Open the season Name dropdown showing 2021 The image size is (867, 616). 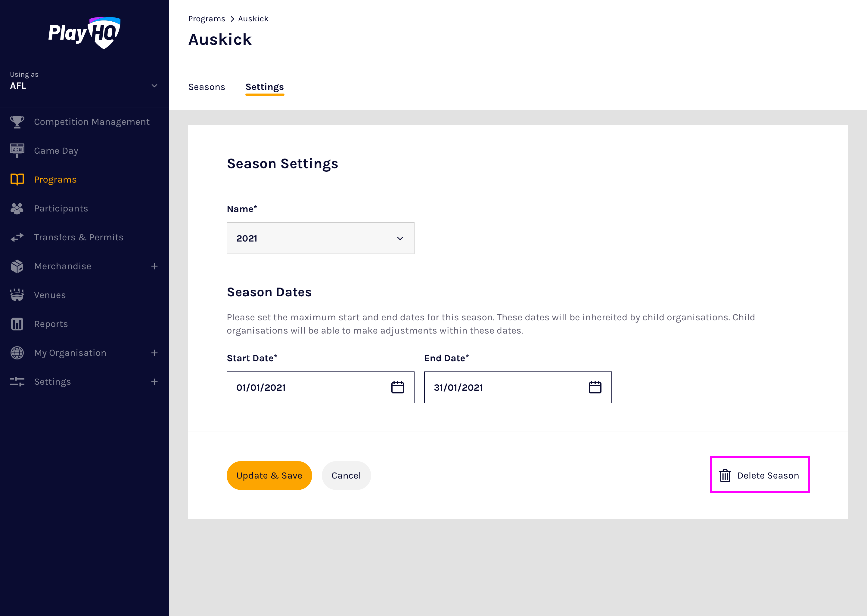point(320,238)
